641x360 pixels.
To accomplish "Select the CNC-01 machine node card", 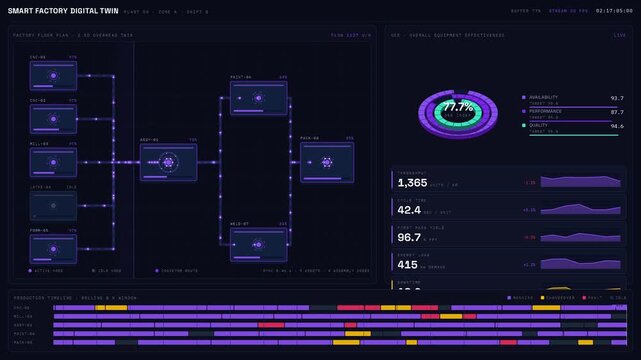I will pos(53,76).
